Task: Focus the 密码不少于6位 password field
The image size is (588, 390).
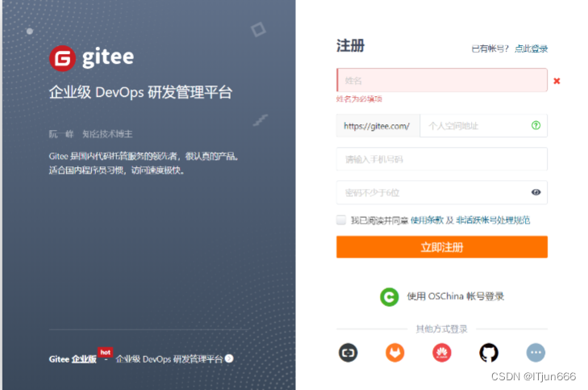Action: coord(442,192)
